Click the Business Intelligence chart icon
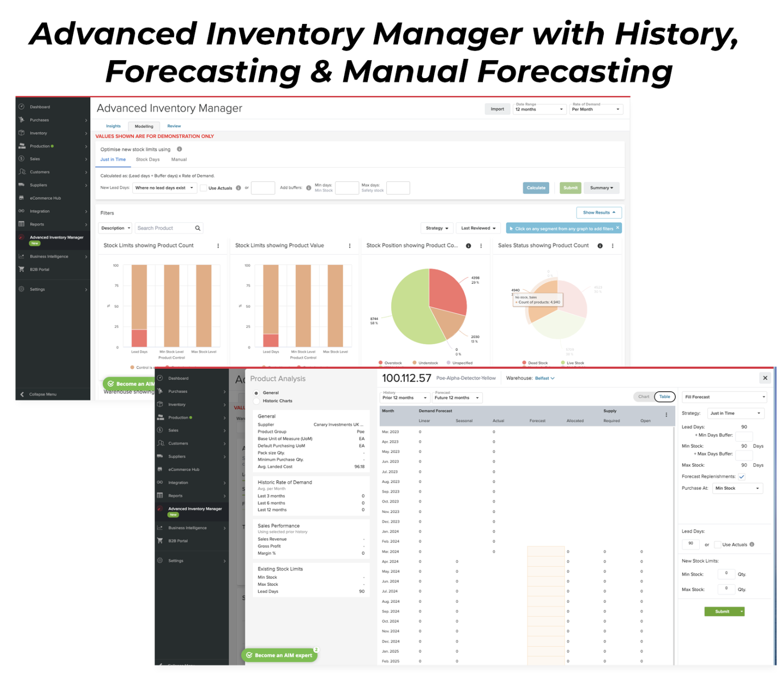Viewport: 784px width, 688px height. click(21, 256)
